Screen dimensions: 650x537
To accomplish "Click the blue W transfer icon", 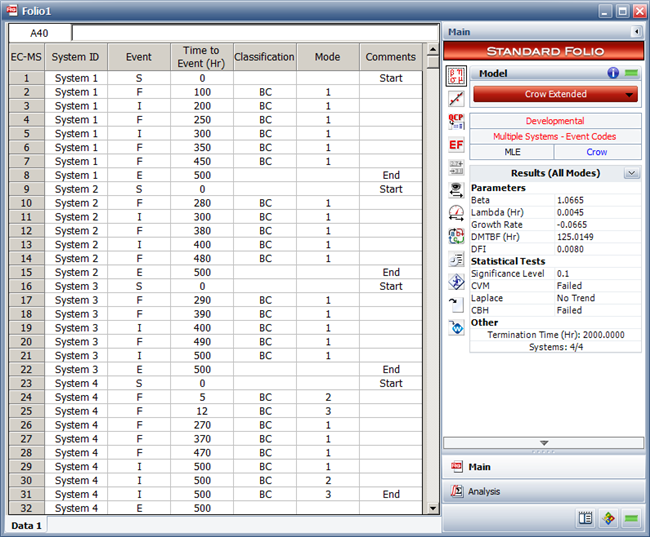I will 456,328.
